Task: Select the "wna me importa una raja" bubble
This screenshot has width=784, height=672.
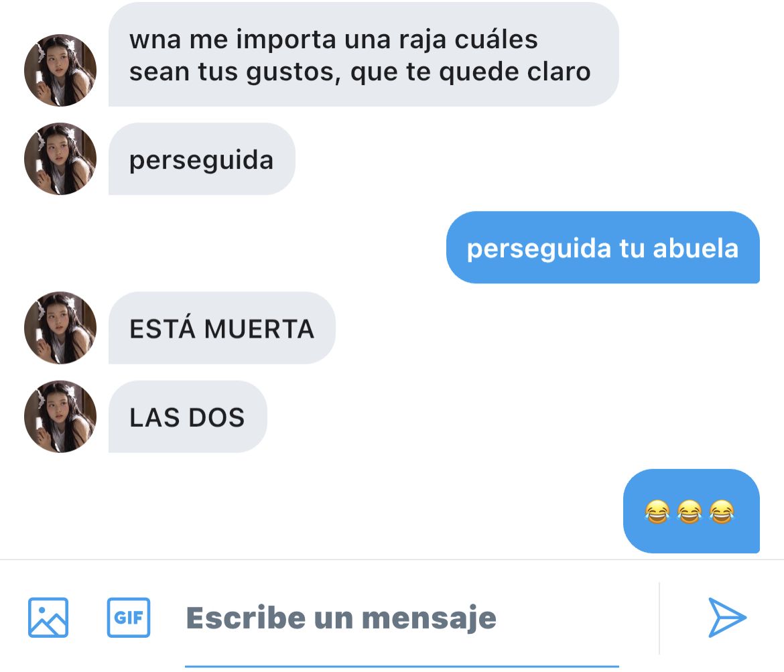Action: (363, 54)
